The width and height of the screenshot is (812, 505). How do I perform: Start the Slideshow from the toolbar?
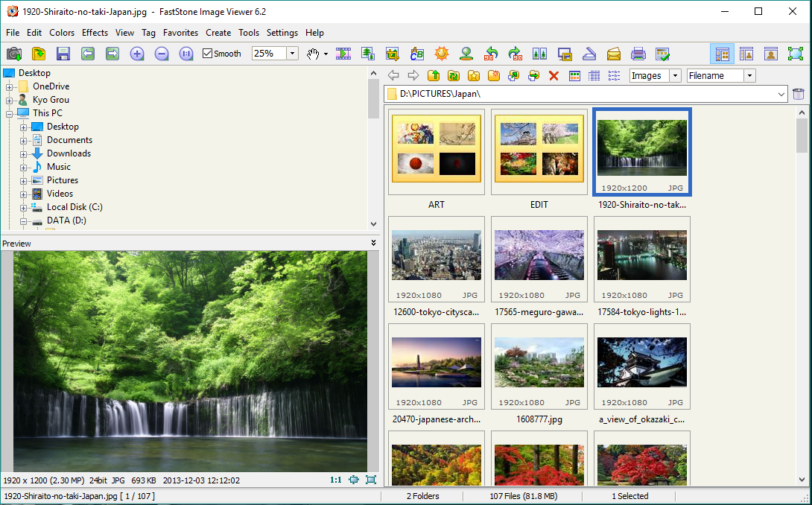click(x=343, y=54)
